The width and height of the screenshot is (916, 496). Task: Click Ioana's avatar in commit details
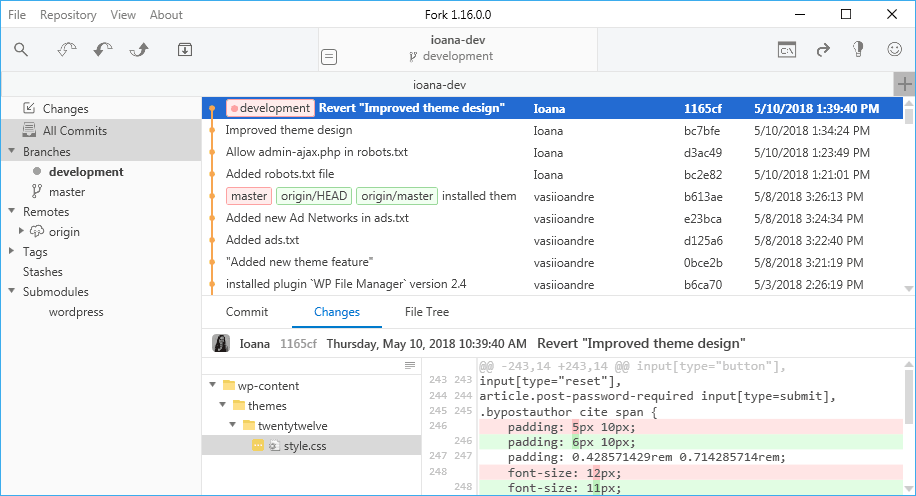pos(221,343)
